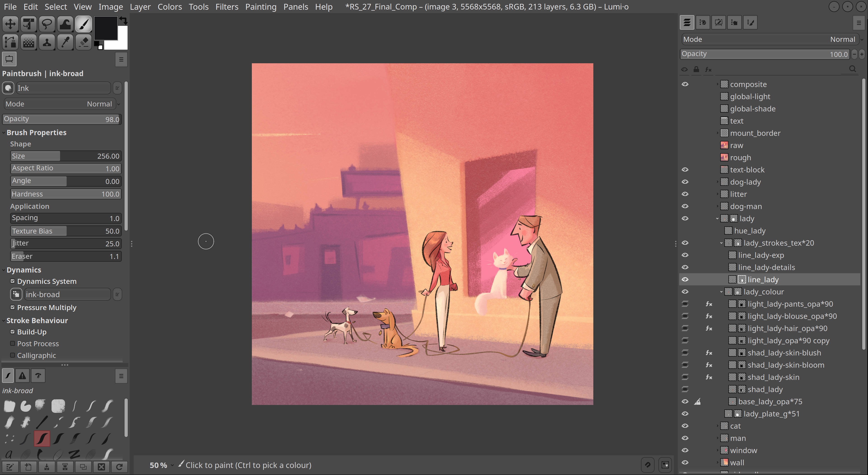Select the Eraser tool
The width and height of the screenshot is (868, 475).
(83, 42)
